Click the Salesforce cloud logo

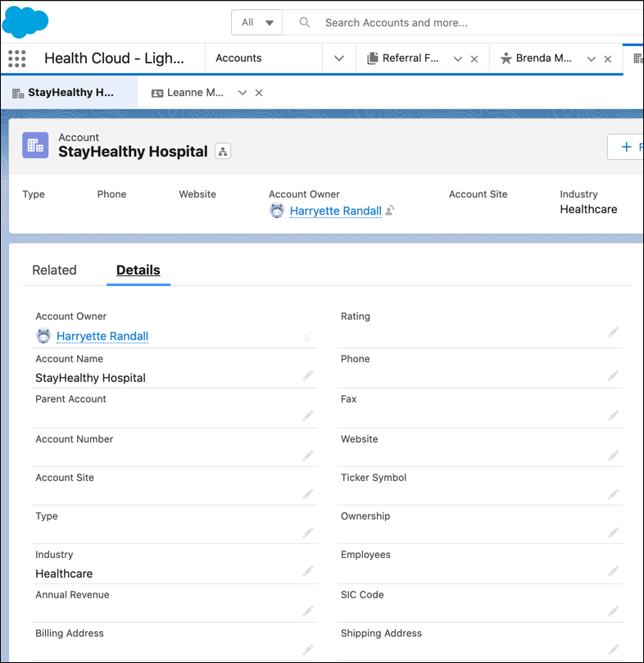click(x=25, y=22)
